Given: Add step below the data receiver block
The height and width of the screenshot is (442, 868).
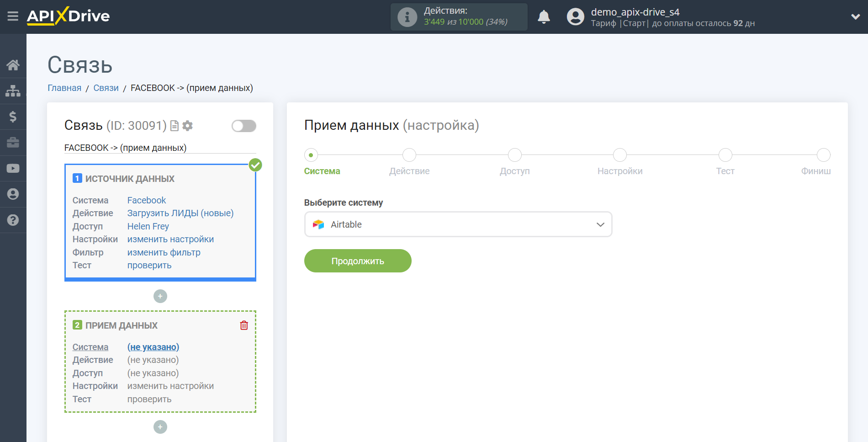Looking at the screenshot, I should pyautogui.click(x=160, y=427).
